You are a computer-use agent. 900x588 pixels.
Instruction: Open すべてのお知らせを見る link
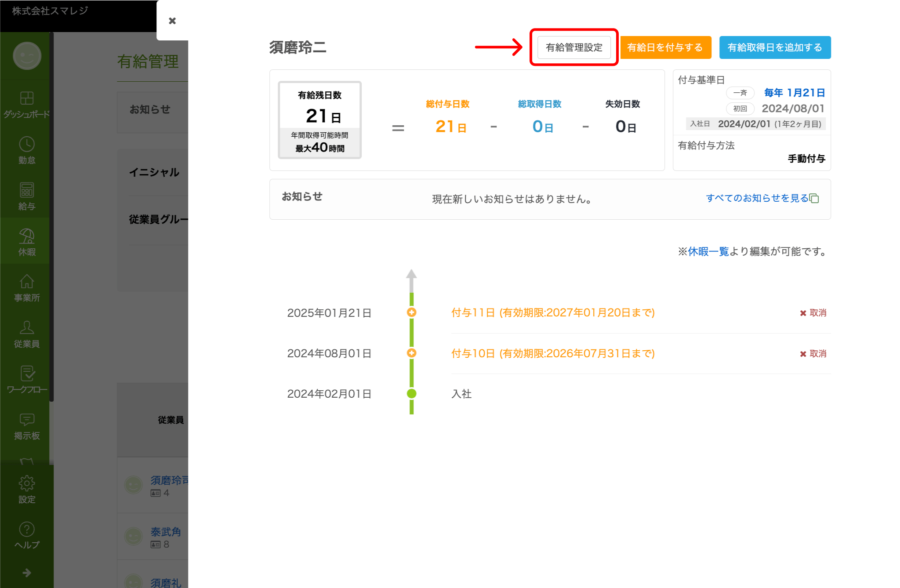757,198
